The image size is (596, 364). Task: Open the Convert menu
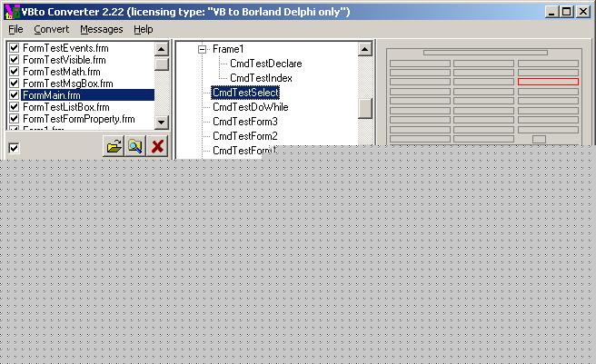(51, 29)
